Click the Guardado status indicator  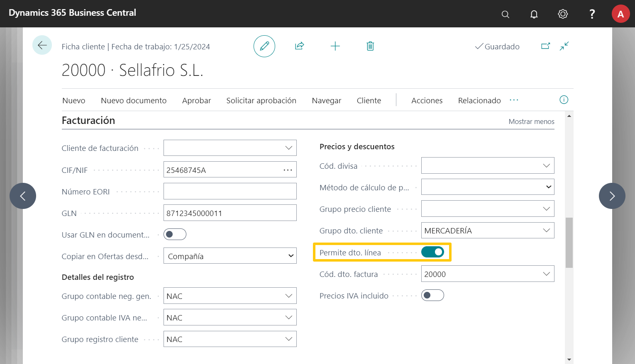coord(497,46)
